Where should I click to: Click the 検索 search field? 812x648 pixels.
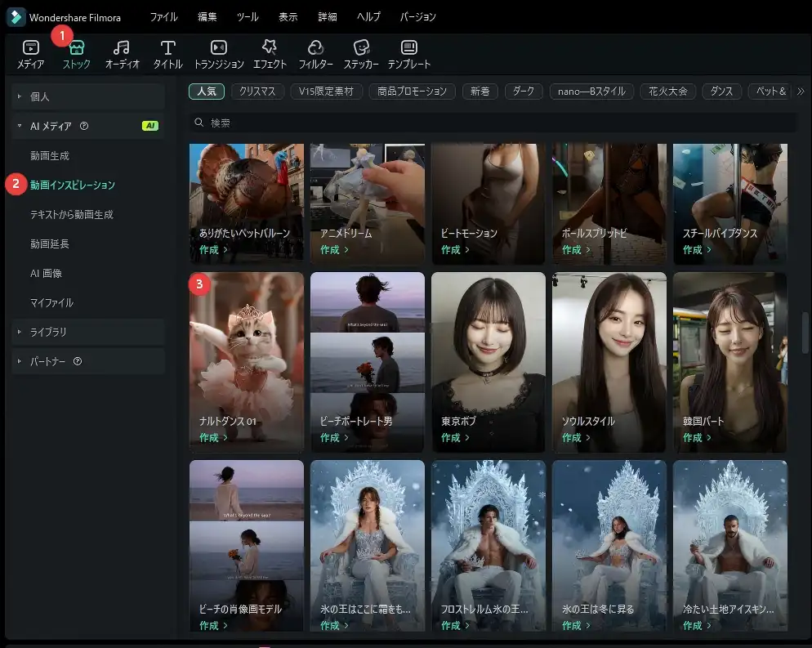pyautogui.click(x=490, y=123)
